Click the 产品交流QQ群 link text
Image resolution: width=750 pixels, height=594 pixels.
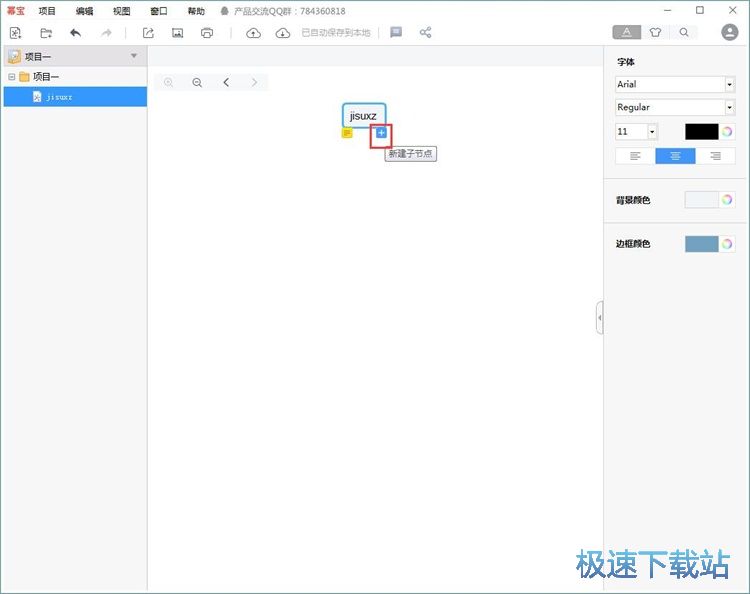click(289, 11)
